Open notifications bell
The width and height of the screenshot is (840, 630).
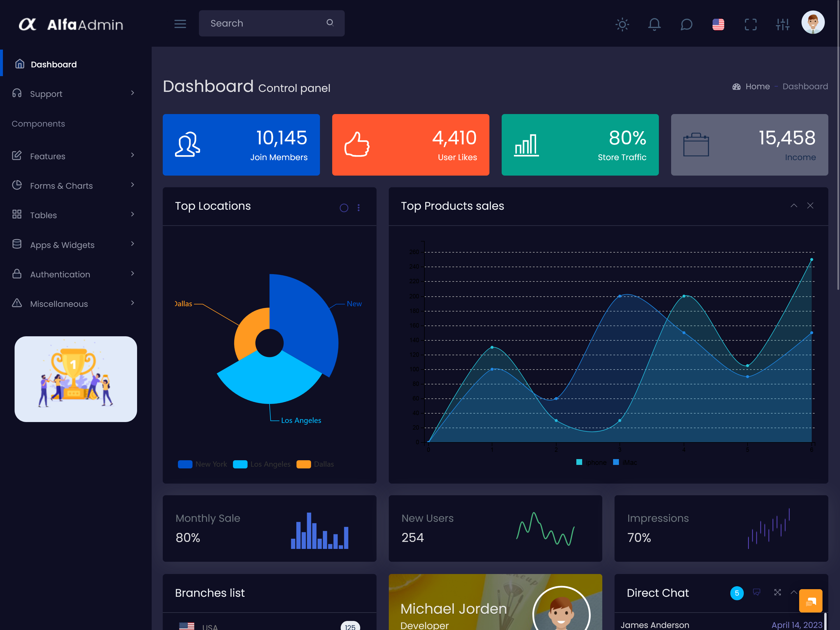654,25
